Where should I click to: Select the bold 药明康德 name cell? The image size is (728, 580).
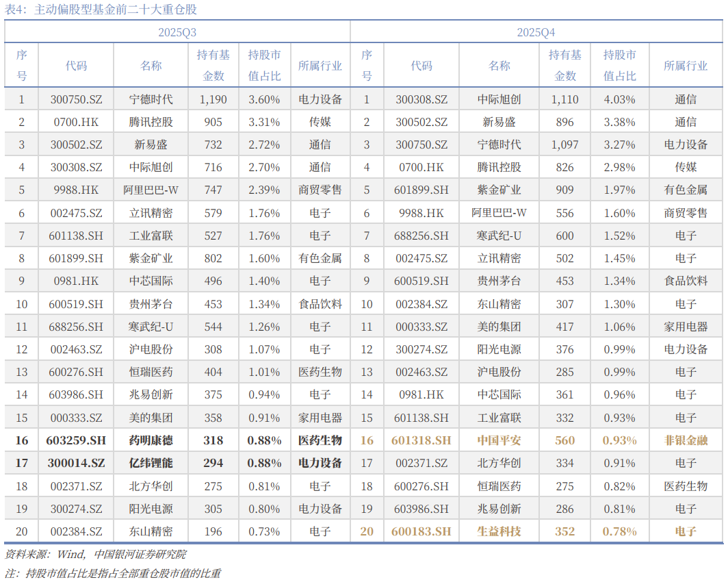151,440
